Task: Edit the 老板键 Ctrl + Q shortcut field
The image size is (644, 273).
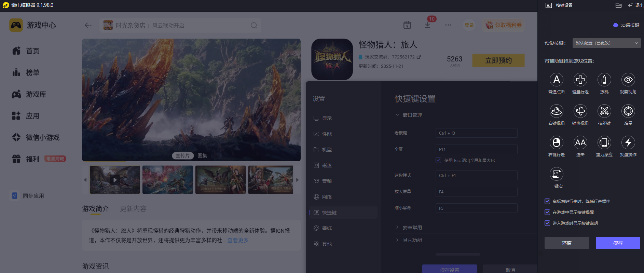Action: pyautogui.click(x=477, y=133)
